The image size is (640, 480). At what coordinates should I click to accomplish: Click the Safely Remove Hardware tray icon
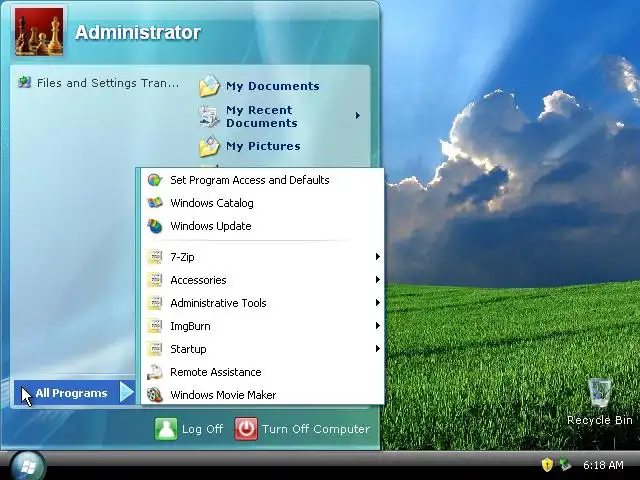coord(565,464)
